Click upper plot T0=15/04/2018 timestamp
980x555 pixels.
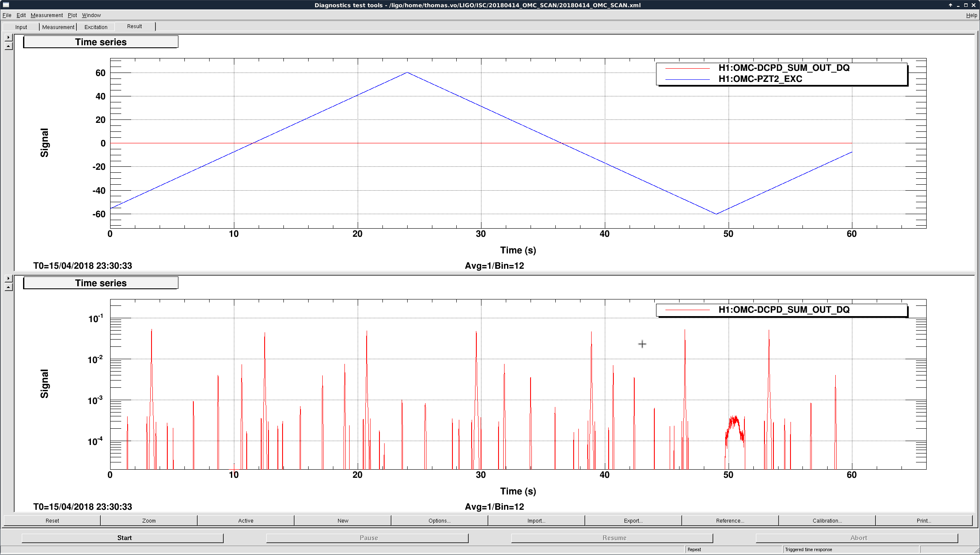83,266
